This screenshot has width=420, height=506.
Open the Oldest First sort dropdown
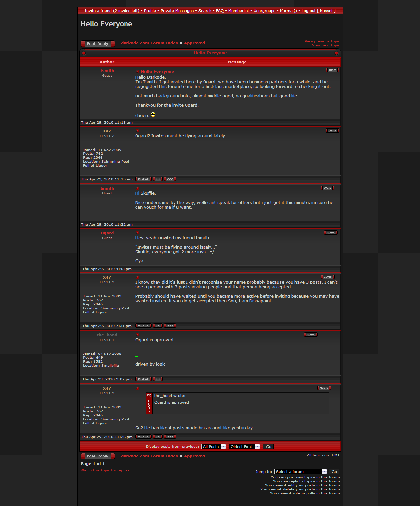[x=244, y=447]
